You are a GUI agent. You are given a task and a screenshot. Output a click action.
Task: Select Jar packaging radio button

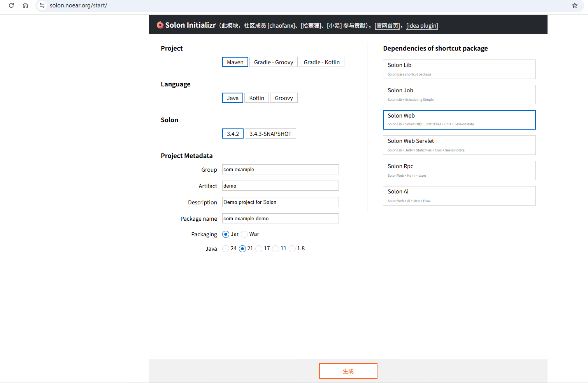tap(226, 234)
